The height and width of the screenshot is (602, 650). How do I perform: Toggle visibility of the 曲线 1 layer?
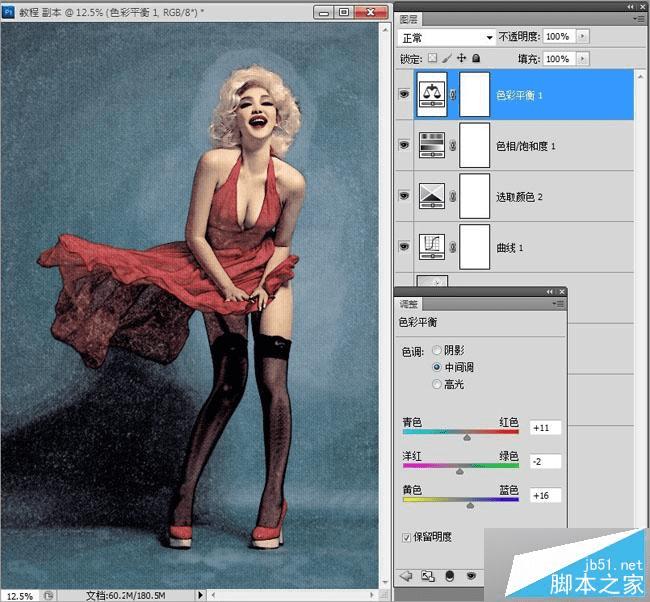(x=405, y=245)
